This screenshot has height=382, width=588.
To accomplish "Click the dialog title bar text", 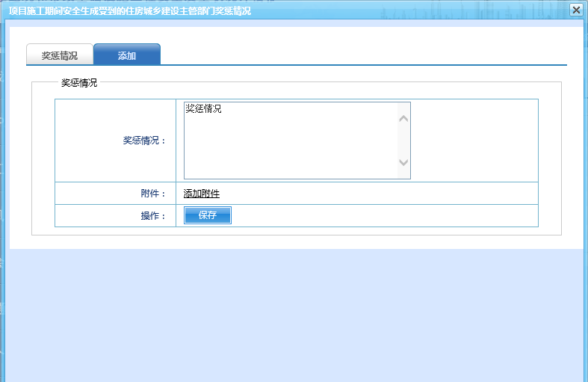I will (x=130, y=10).
